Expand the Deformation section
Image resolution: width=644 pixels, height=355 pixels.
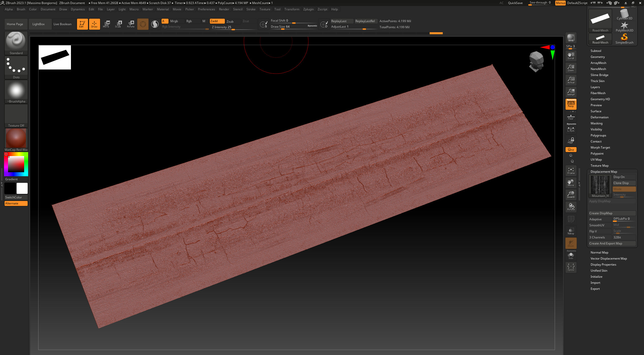(x=599, y=117)
